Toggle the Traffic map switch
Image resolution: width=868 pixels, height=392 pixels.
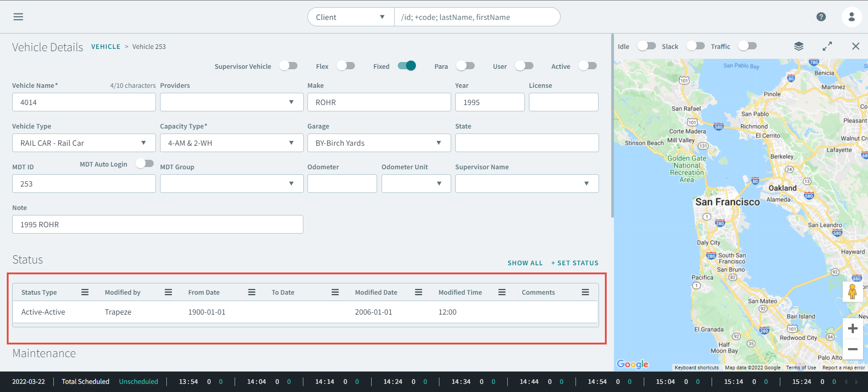tap(747, 46)
